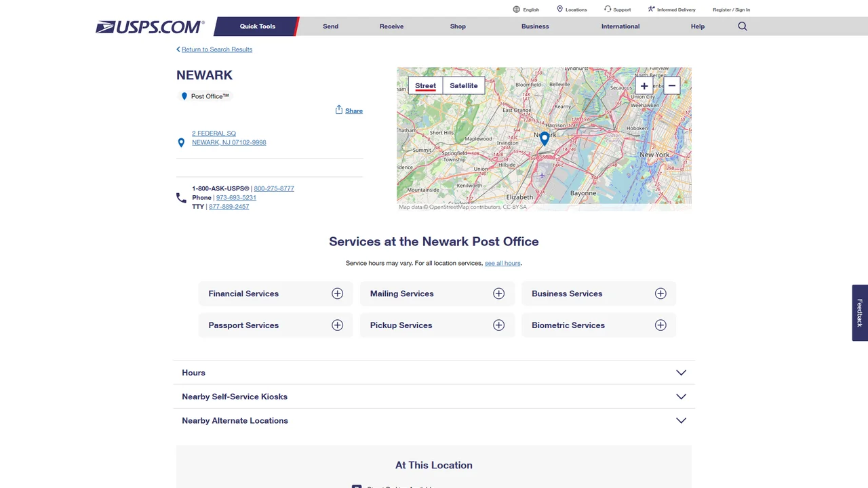Screen dimensions: 868x488
Task: Open the Receive menu
Action: tap(392, 26)
